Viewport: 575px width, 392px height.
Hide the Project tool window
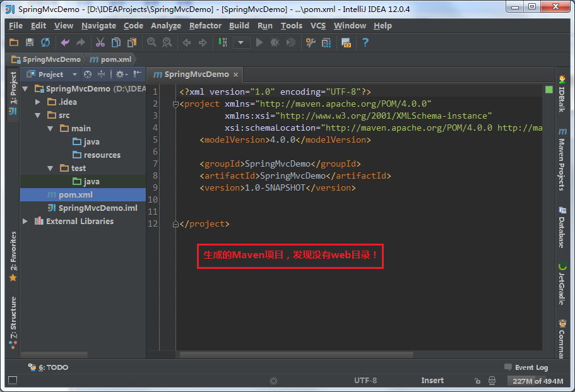[x=138, y=74]
